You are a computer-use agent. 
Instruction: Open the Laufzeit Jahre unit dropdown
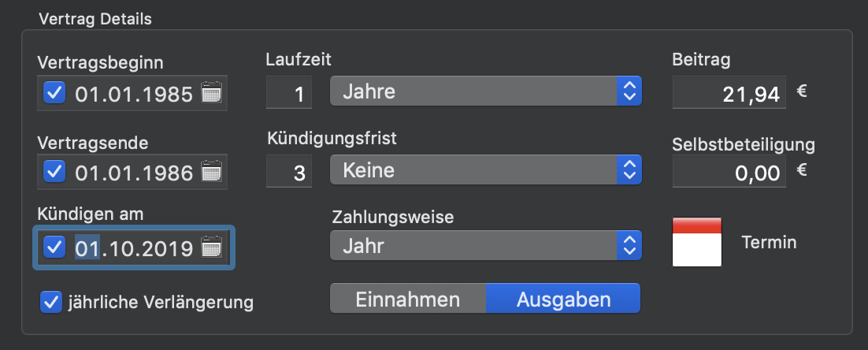485,91
